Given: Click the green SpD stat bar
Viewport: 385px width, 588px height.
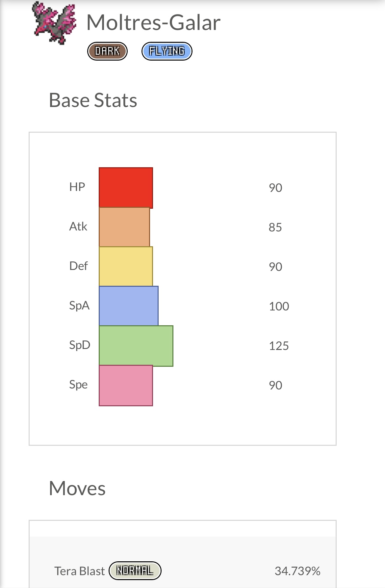Looking at the screenshot, I should click(x=136, y=346).
